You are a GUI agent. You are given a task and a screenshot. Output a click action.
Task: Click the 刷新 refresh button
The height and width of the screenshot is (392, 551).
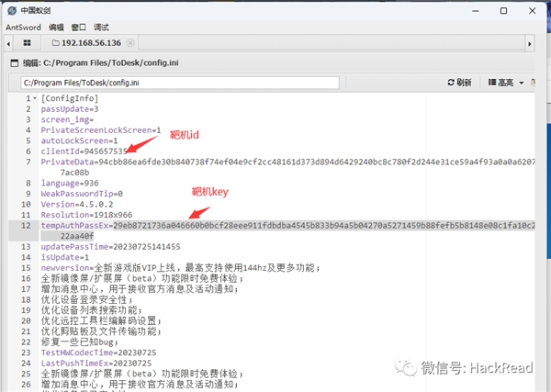point(459,83)
